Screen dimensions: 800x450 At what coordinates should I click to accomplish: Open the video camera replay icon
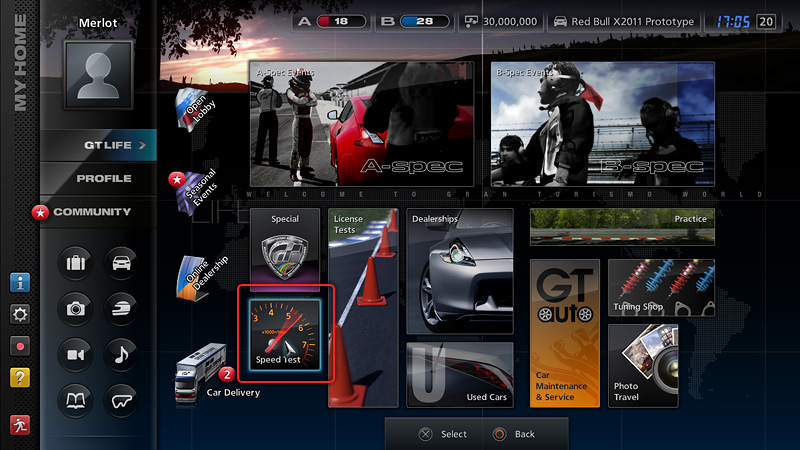[x=76, y=353]
